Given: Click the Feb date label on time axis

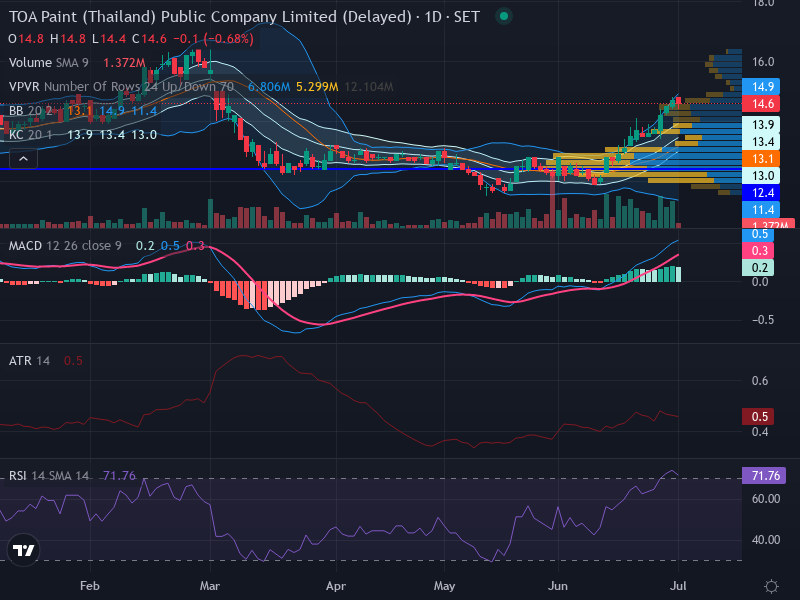Looking at the screenshot, I should (x=90, y=586).
